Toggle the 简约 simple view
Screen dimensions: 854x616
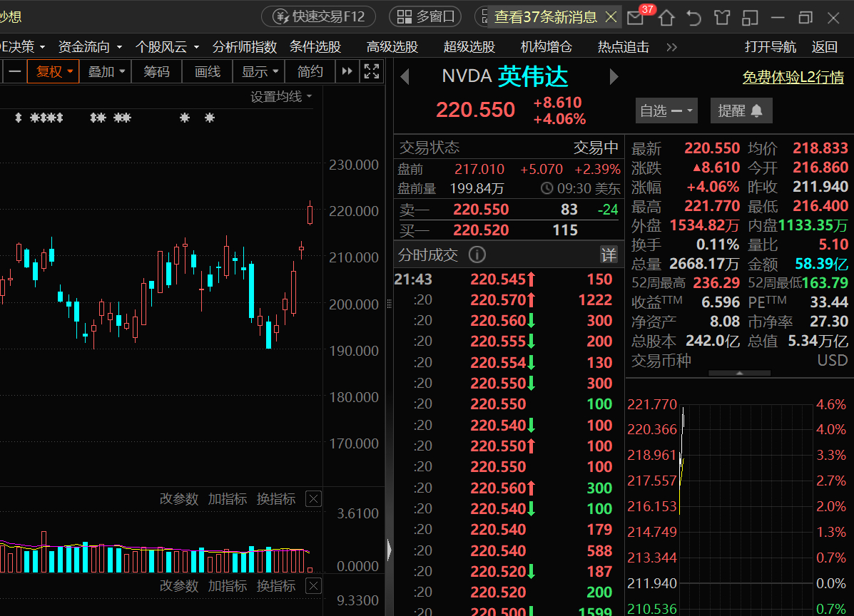point(310,71)
